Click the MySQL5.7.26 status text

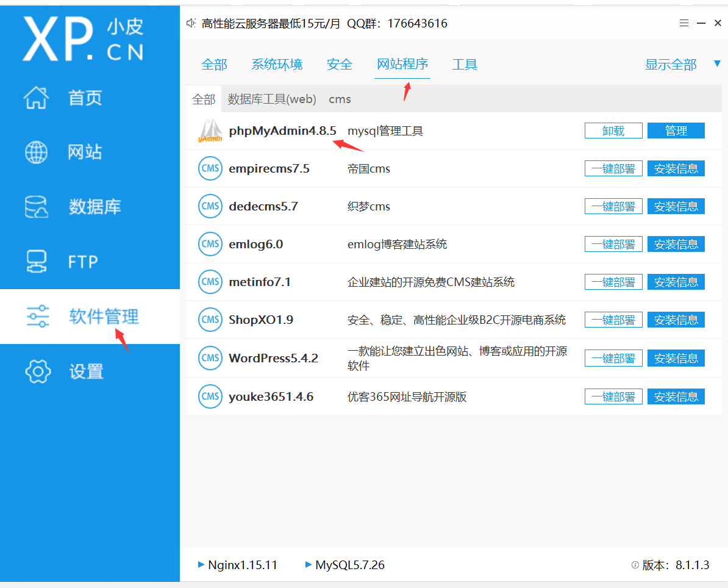click(x=349, y=565)
